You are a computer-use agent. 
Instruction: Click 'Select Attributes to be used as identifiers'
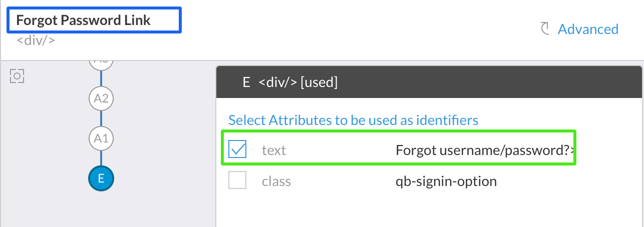pyautogui.click(x=353, y=120)
